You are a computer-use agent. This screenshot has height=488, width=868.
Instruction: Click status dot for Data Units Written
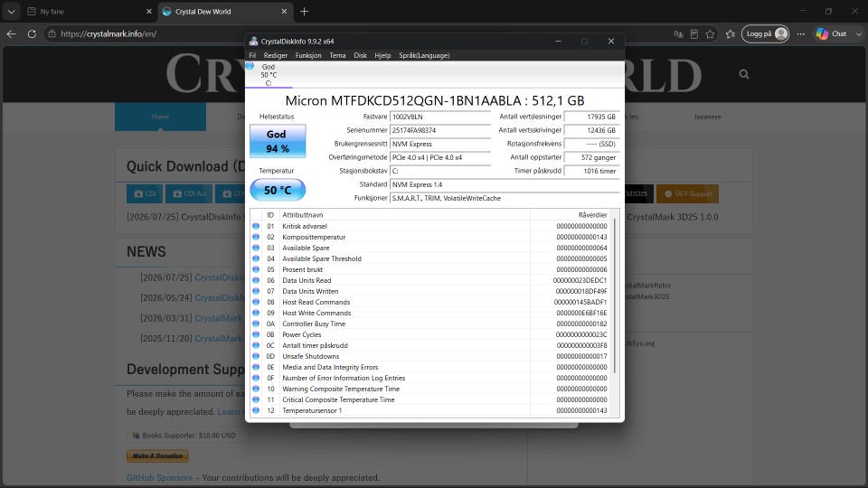[256, 291]
